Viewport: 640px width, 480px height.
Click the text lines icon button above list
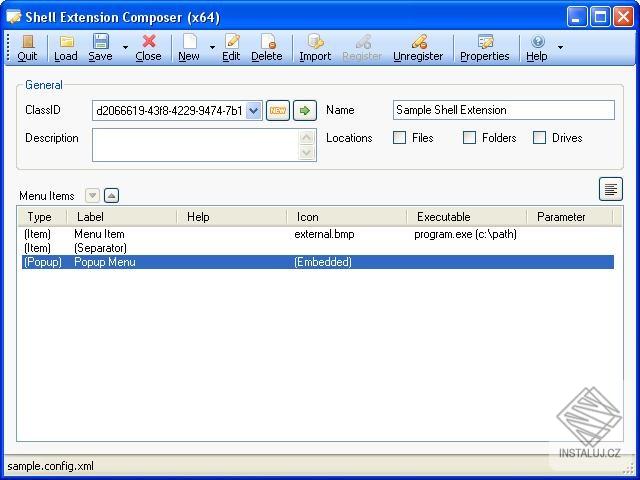point(611,189)
